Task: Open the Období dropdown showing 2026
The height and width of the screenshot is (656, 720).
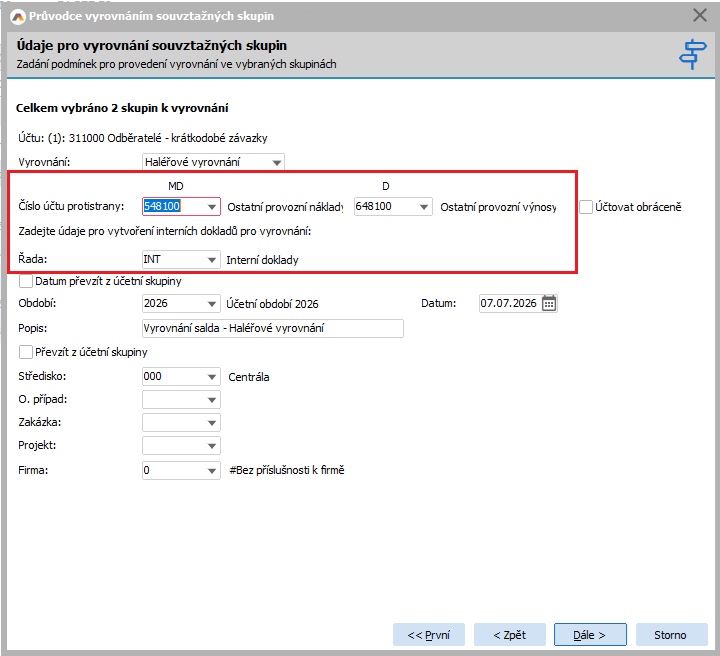Action: click(x=212, y=304)
